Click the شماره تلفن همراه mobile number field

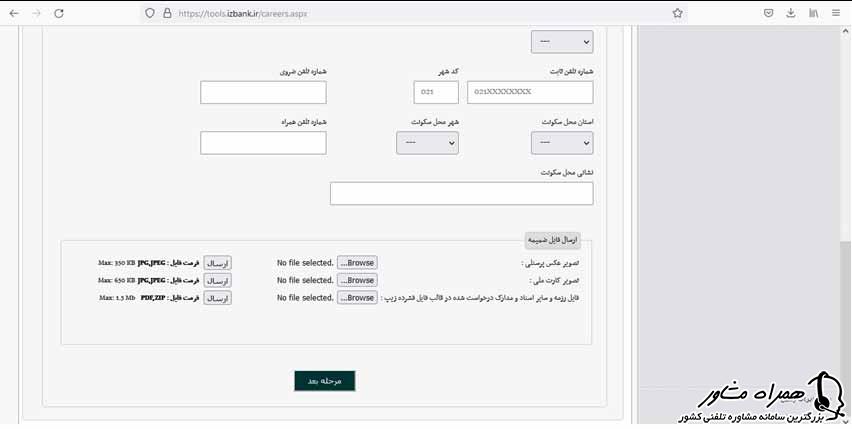click(263, 143)
